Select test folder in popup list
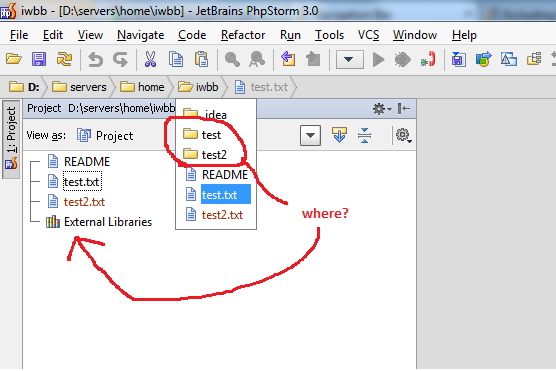 [202, 135]
